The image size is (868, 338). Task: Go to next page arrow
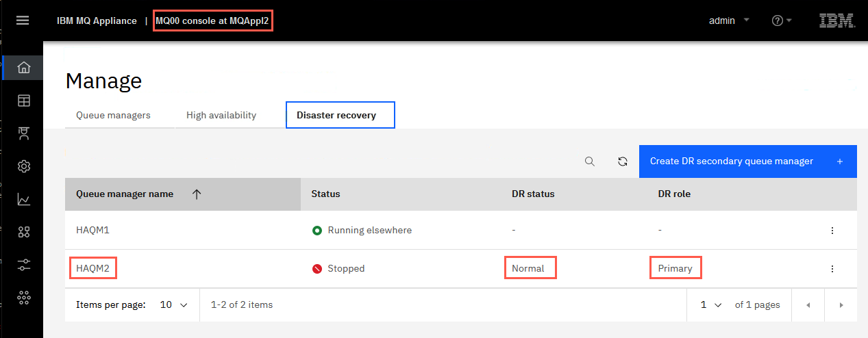[841, 305]
